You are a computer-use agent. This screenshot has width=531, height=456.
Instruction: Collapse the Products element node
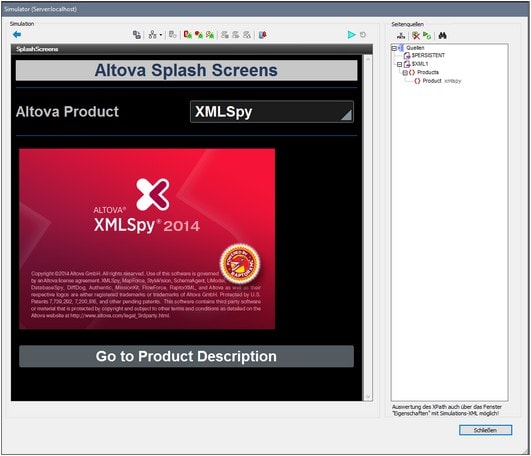405,72
